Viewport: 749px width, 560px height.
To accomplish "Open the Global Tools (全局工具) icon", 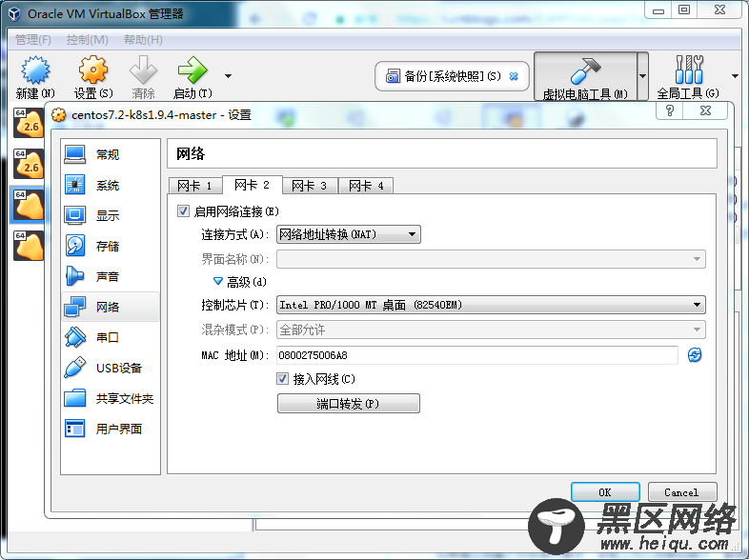I will click(x=689, y=70).
